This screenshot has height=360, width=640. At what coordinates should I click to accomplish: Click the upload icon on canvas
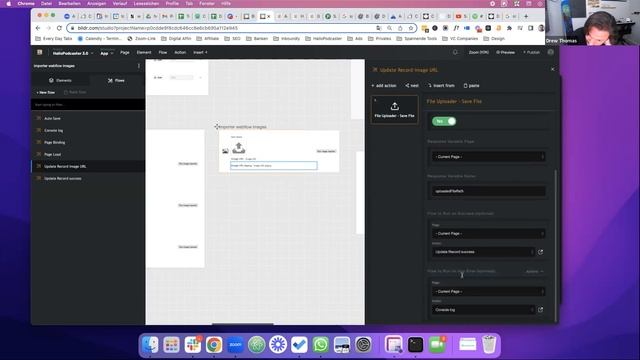click(239, 148)
